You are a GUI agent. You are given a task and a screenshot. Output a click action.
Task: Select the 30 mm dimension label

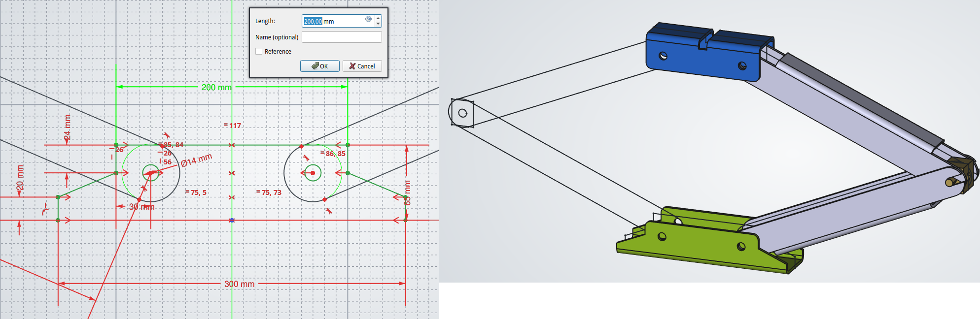click(x=141, y=207)
